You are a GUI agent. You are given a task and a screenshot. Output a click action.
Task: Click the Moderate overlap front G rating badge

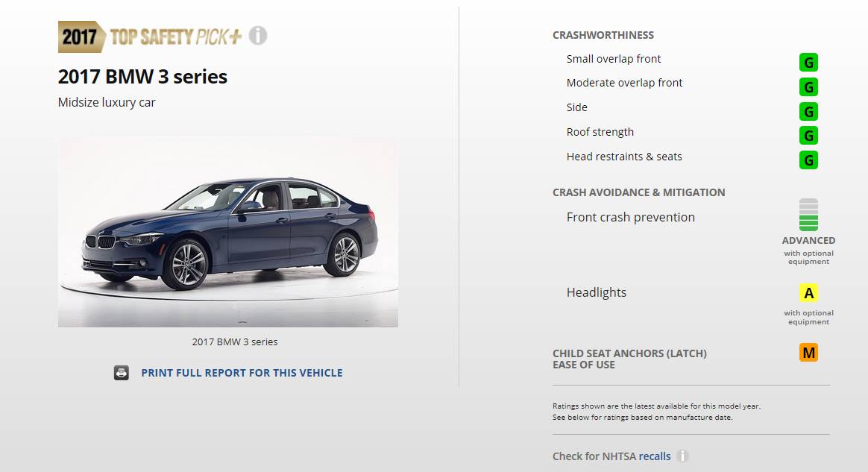[808, 87]
